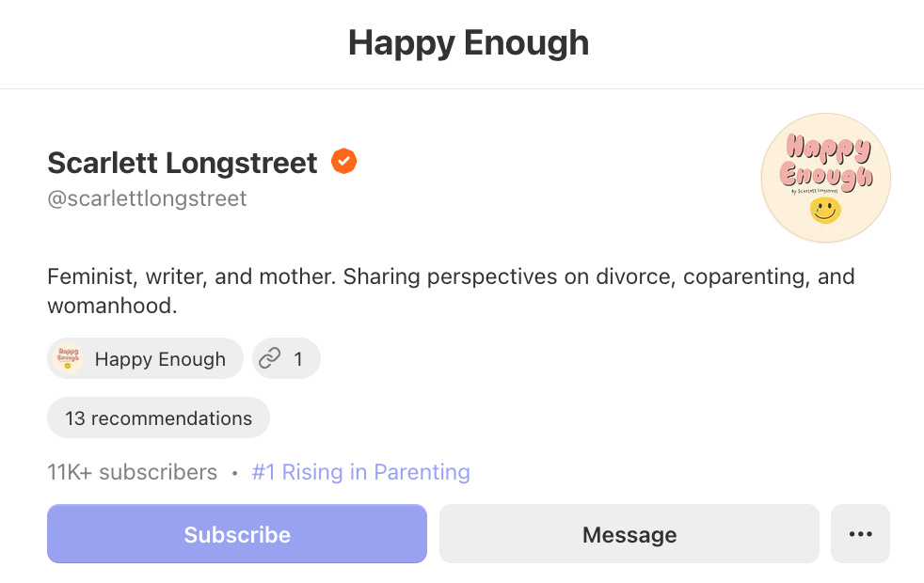Open the chain link icon chip
924x583 pixels.
tap(286, 358)
